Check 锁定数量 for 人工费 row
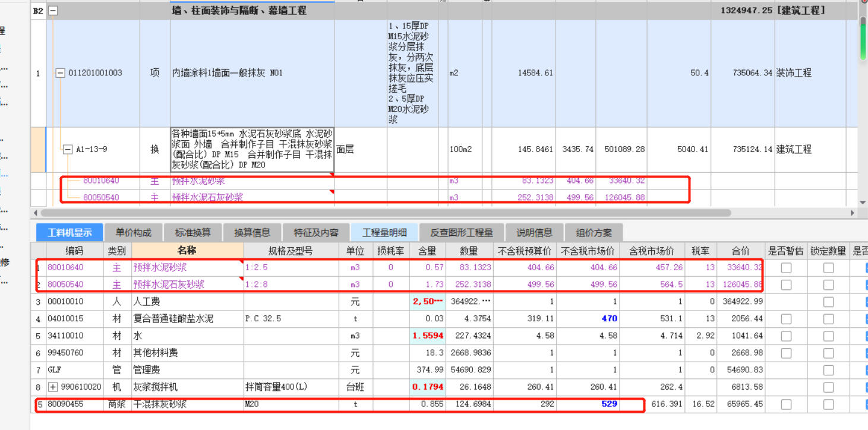Image resolution: width=868 pixels, height=430 pixels. tap(828, 302)
